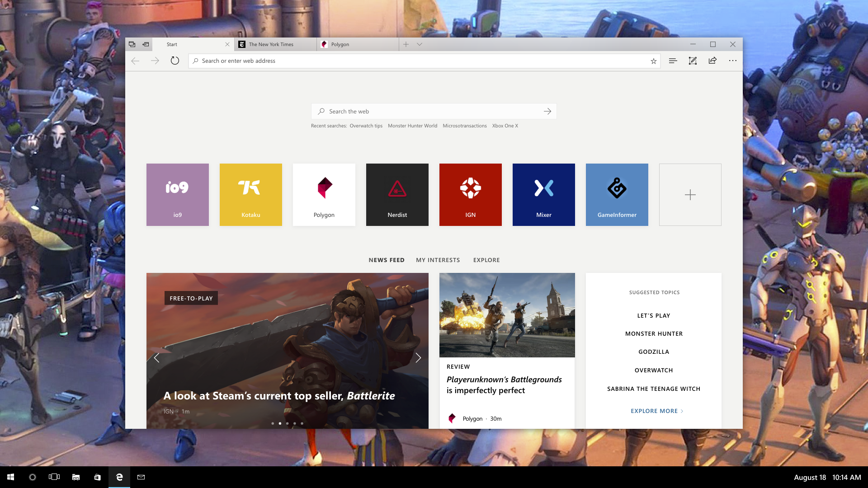This screenshot has width=868, height=488.
Task: Select the Overwatch suggested topic
Action: pyautogui.click(x=654, y=371)
